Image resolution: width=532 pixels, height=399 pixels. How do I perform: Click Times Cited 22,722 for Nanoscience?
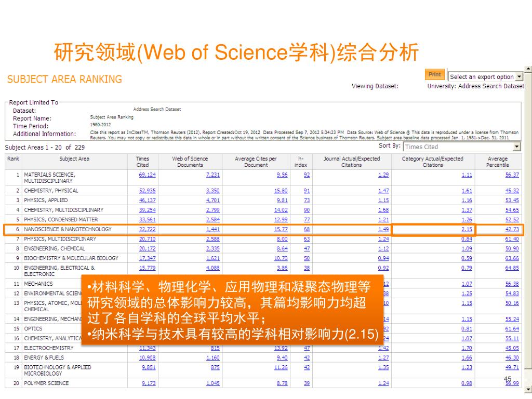pyautogui.click(x=147, y=229)
